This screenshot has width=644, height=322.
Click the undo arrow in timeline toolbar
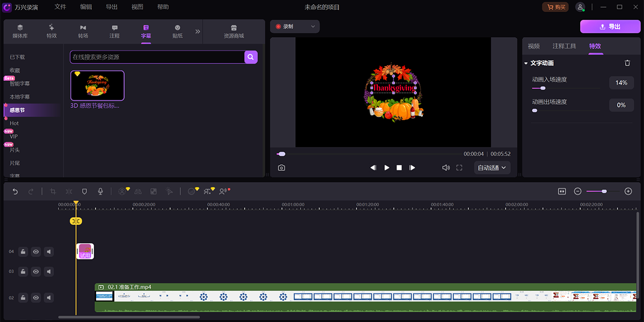coord(15,191)
